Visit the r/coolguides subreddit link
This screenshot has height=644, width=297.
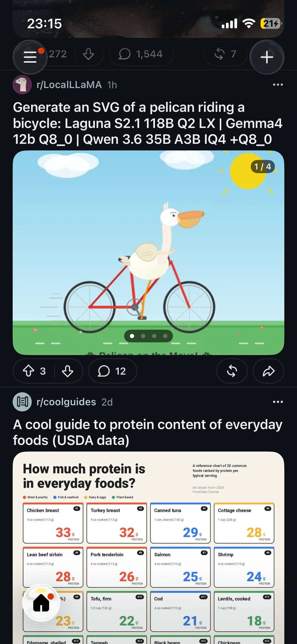pyautogui.click(x=66, y=402)
